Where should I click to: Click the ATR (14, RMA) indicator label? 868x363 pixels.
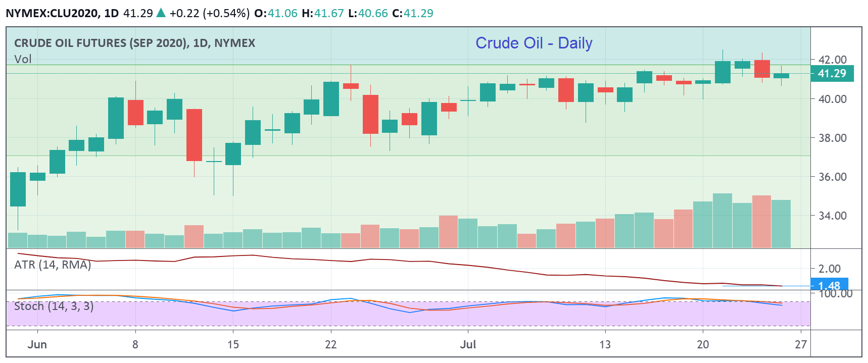(53, 265)
